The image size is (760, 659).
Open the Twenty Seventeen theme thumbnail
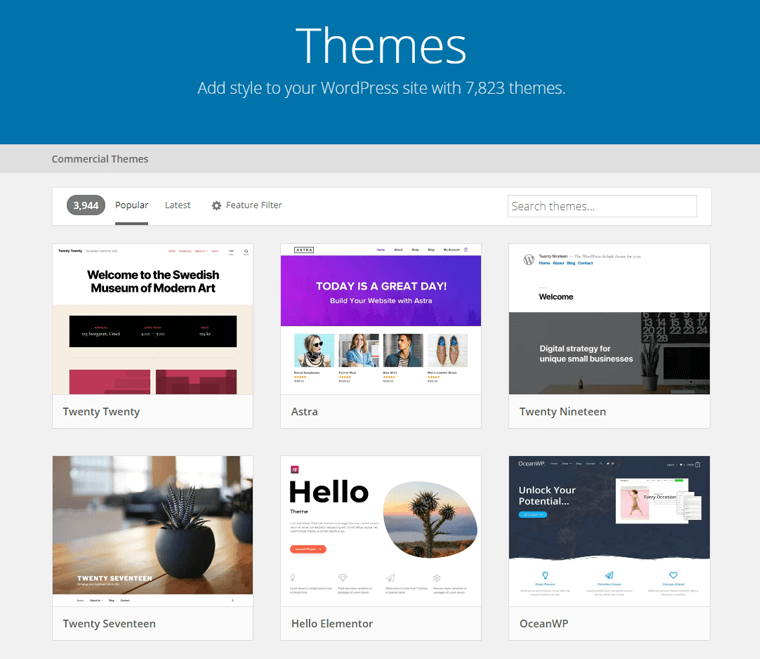tap(153, 531)
